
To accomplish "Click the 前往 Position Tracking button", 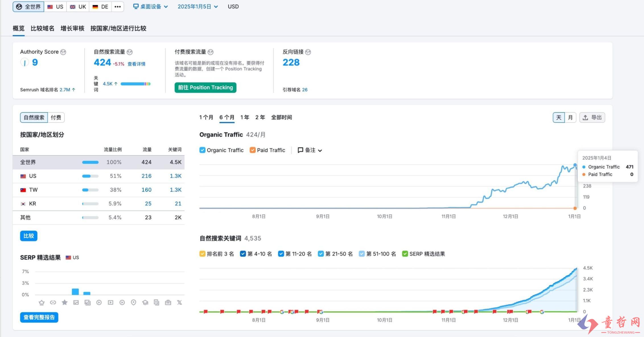I will tap(205, 87).
